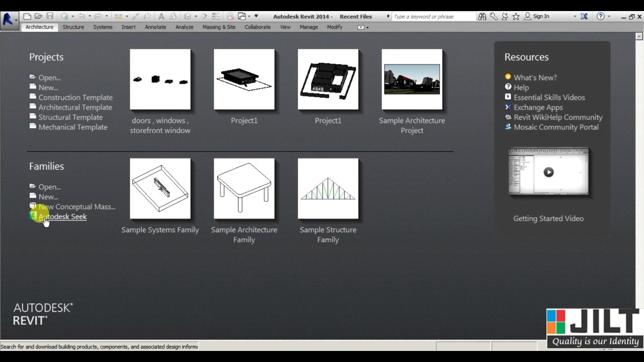Open Sample Systems Family thumbnail

160,189
